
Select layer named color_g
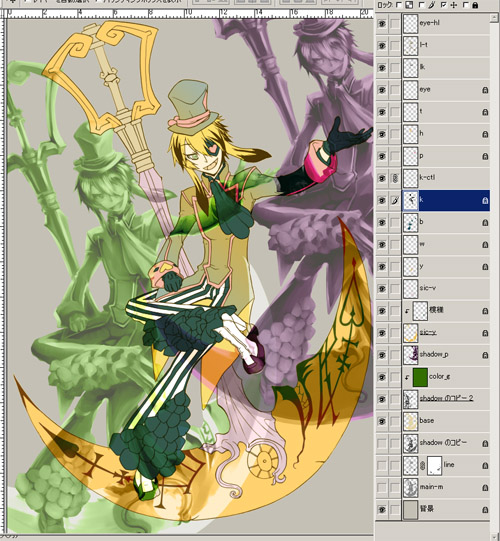pyautogui.click(x=439, y=376)
